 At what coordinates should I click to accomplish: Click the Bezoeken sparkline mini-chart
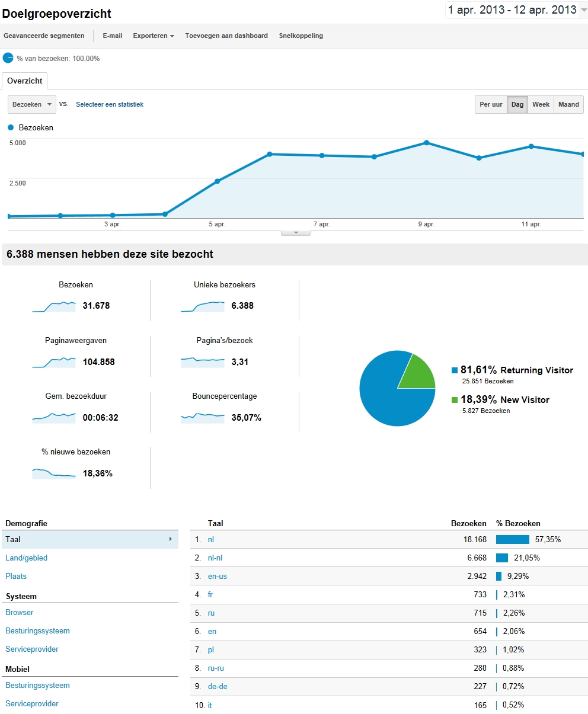coord(53,306)
